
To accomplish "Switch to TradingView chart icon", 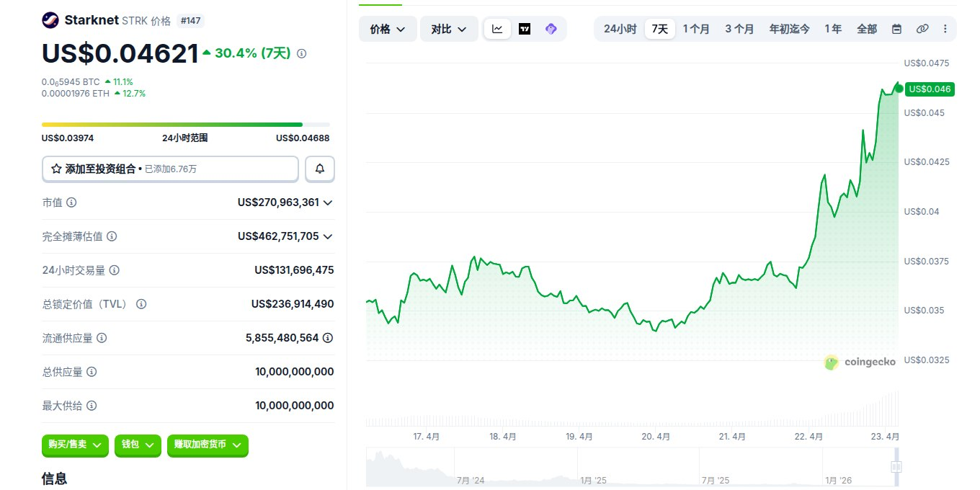I will [x=525, y=29].
